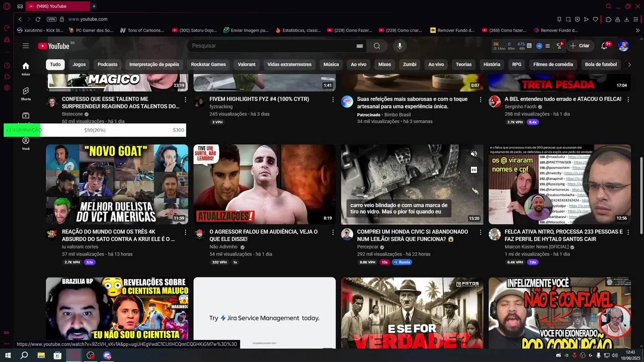644x362 pixels.
Task: Open the Início sidebar item
Action: pos(26,69)
